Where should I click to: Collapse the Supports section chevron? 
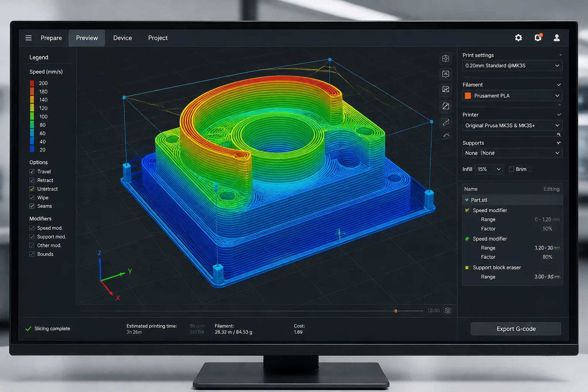pos(559,143)
